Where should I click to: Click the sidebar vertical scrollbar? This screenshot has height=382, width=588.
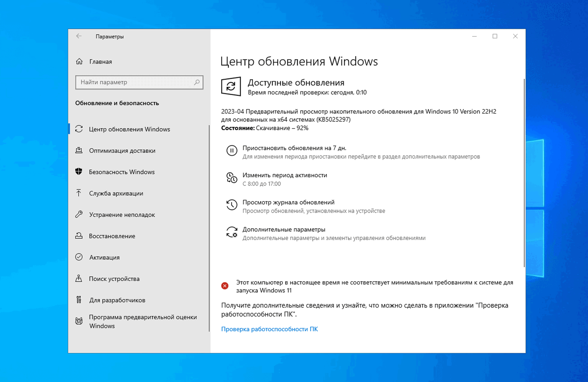[x=209, y=228]
